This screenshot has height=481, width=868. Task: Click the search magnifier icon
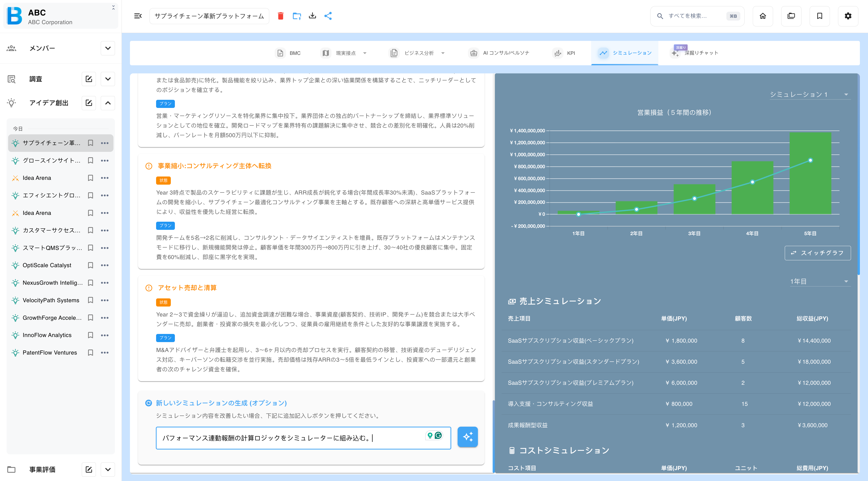660,16
